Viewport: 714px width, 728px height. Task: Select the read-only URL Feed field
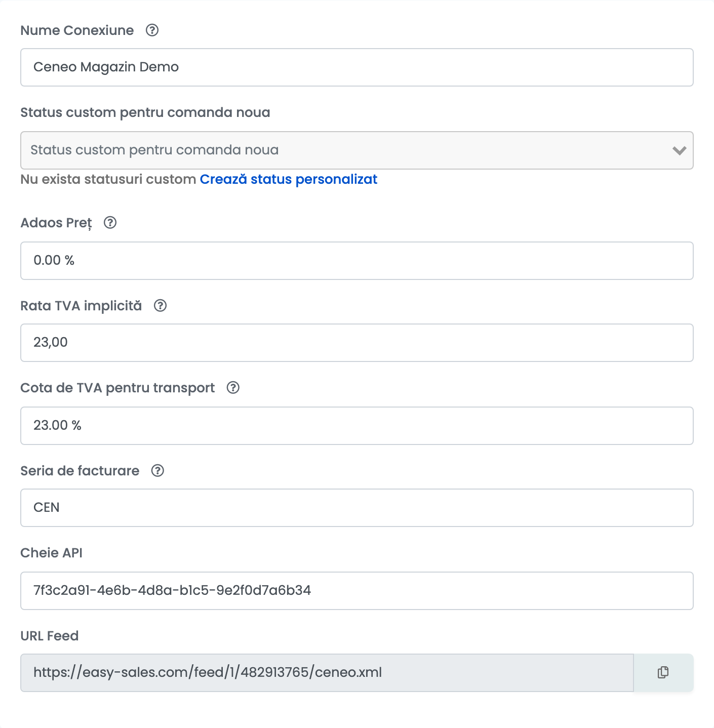(x=327, y=673)
